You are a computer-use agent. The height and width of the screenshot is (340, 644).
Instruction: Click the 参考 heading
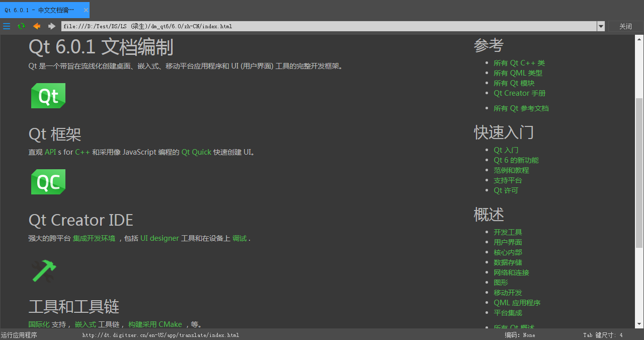[489, 45]
